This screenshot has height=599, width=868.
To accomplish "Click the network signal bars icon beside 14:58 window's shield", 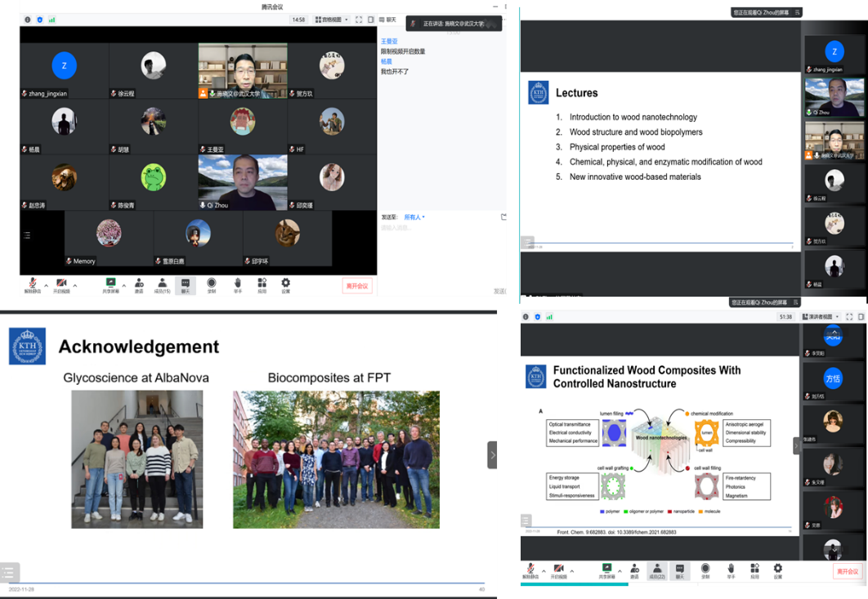I will pyautogui.click(x=52, y=20).
